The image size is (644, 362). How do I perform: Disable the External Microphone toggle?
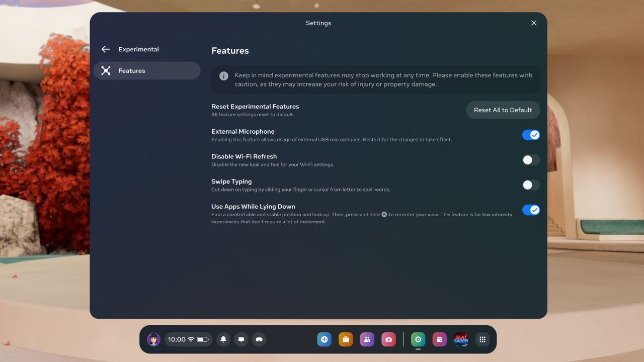point(531,135)
